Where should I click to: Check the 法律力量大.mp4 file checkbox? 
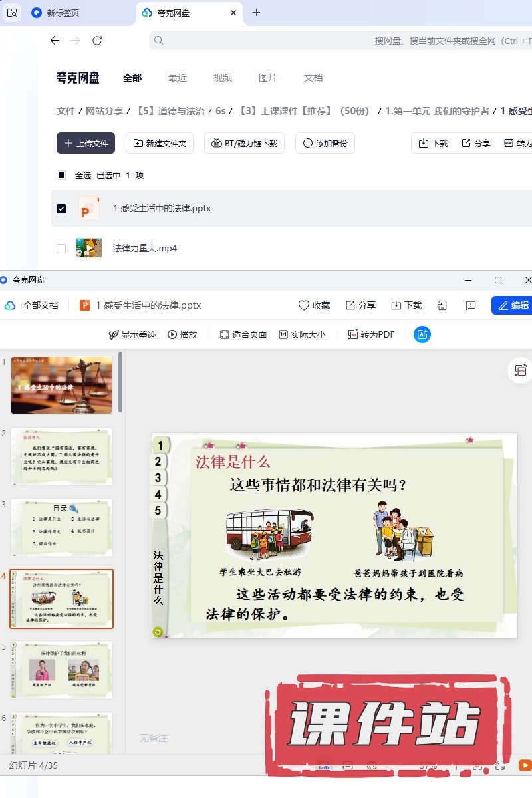click(x=61, y=248)
